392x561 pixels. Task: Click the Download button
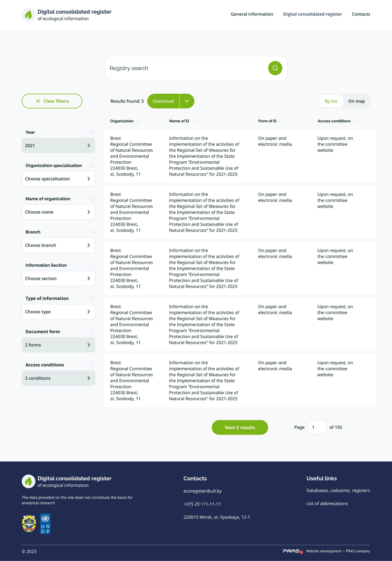[x=163, y=101]
